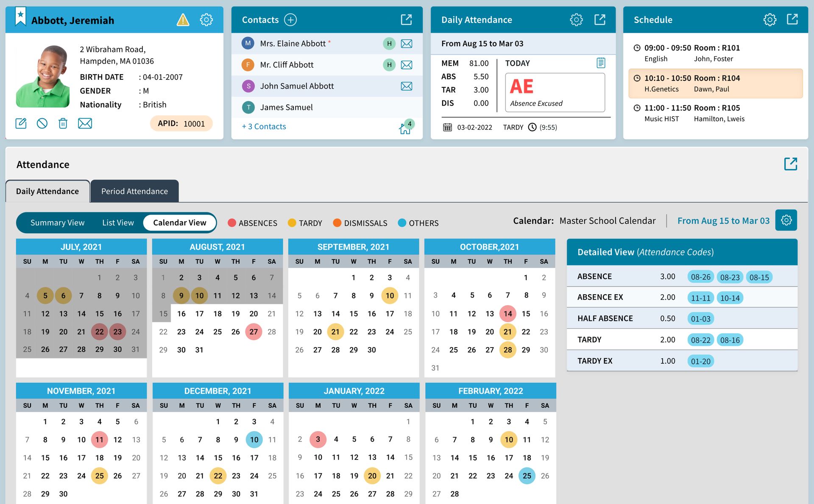Open the Schedule panel in external view
Image resolution: width=814 pixels, height=504 pixels.
793,19
